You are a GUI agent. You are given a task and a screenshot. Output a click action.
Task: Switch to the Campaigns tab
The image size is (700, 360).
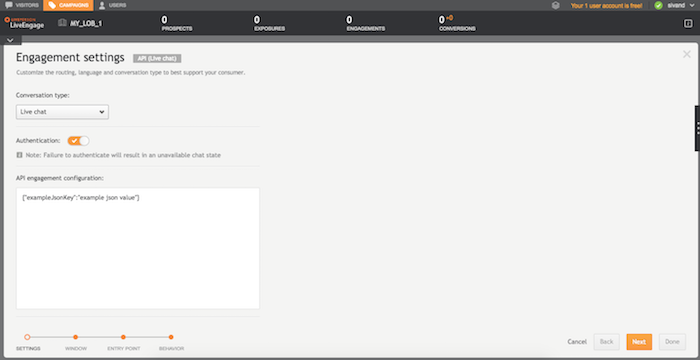(x=68, y=5)
